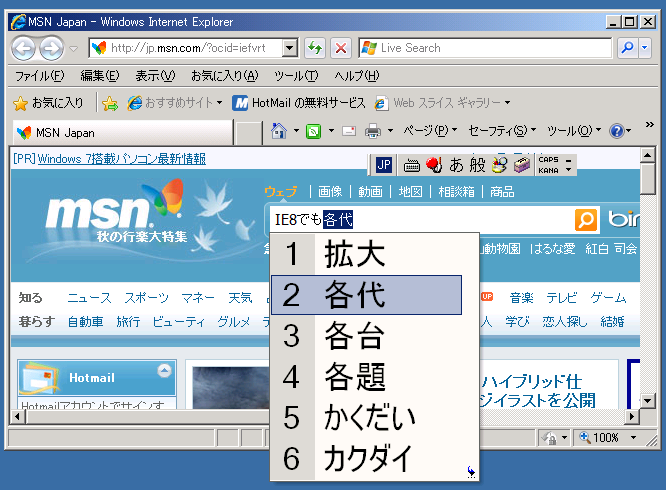The image size is (666, 490).
Task: Select candidate 2 各代
Action: coord(366,295)
